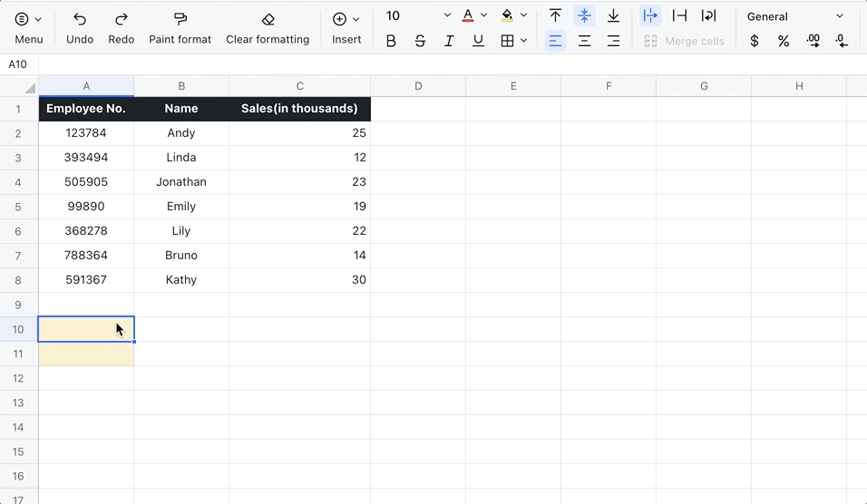Viewport: 867px width, 504px height.
Task: Click the Redo icon
Action: (x=121, y=19)
